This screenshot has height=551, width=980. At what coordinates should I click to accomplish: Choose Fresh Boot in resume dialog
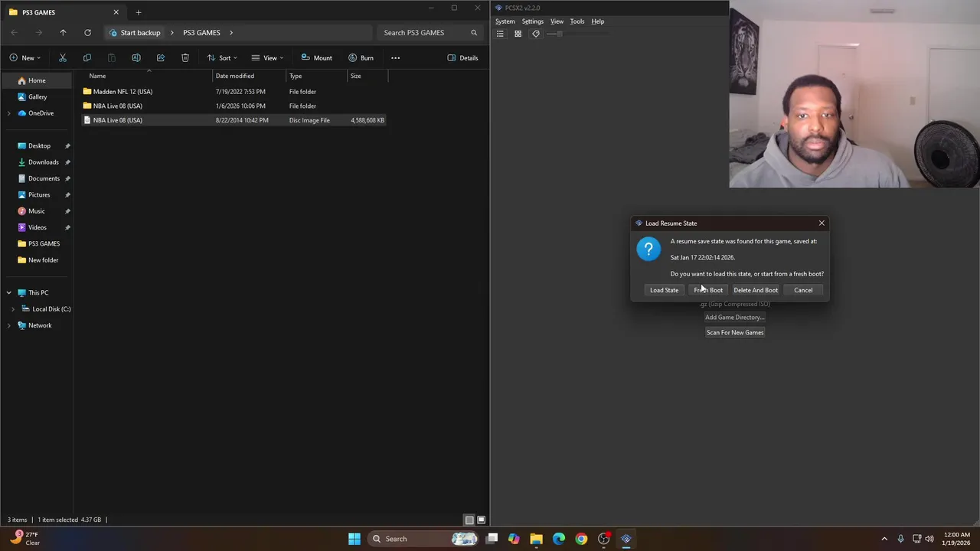point(708,290)
